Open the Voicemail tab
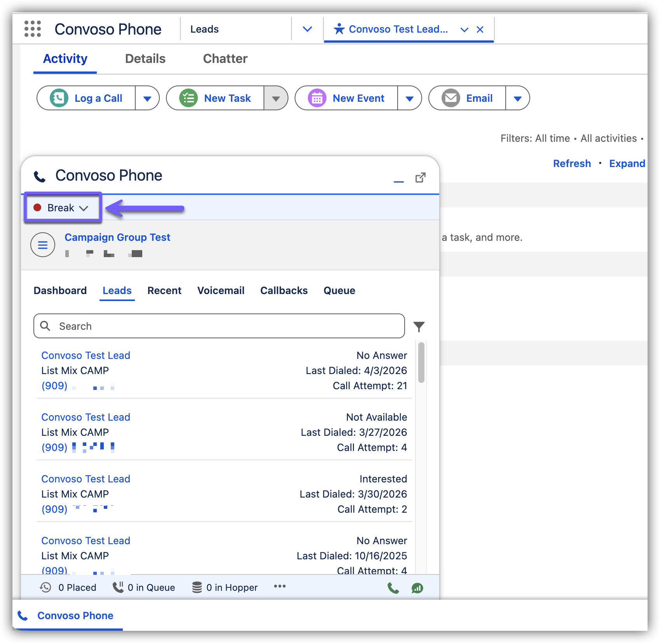The image size is (660, 644). tap(221, 291)
